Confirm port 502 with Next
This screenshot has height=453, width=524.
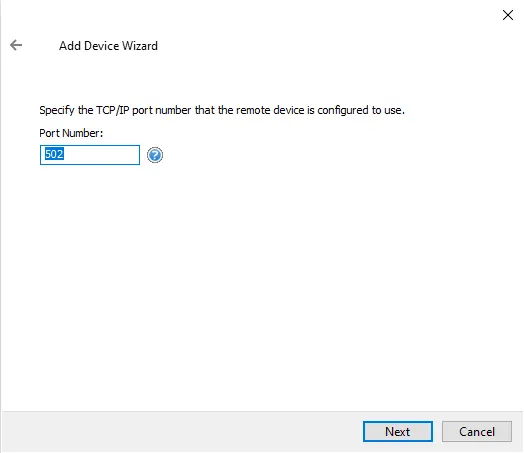(x=398, y=431)
